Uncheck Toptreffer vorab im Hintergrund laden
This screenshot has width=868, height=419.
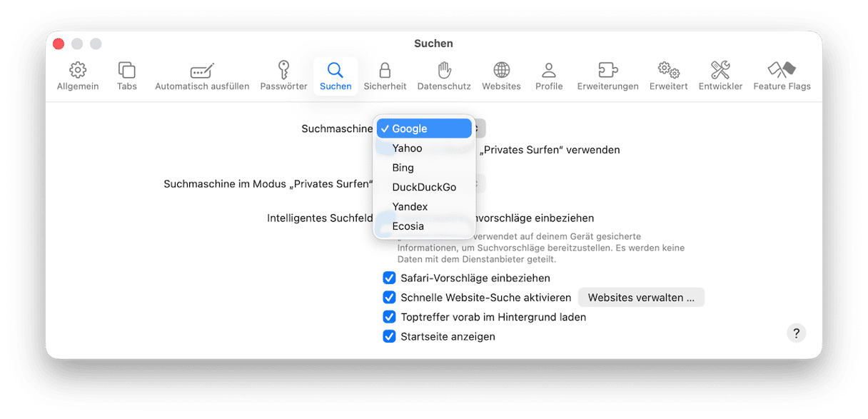(389, 317)
